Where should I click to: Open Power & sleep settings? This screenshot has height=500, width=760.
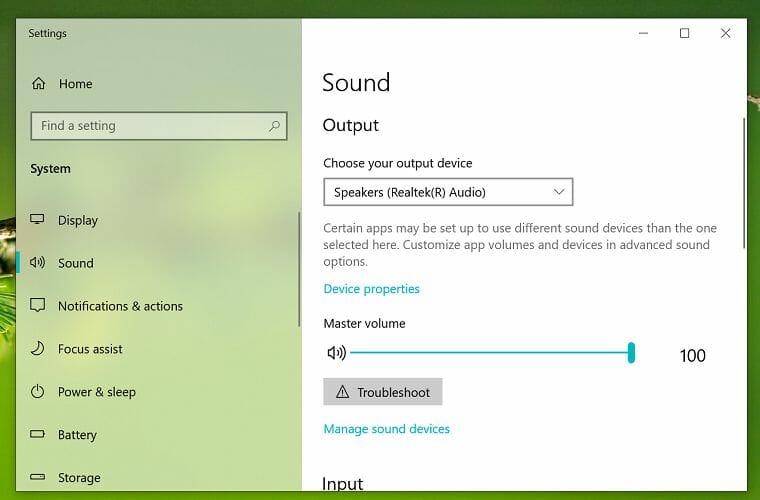158,391
